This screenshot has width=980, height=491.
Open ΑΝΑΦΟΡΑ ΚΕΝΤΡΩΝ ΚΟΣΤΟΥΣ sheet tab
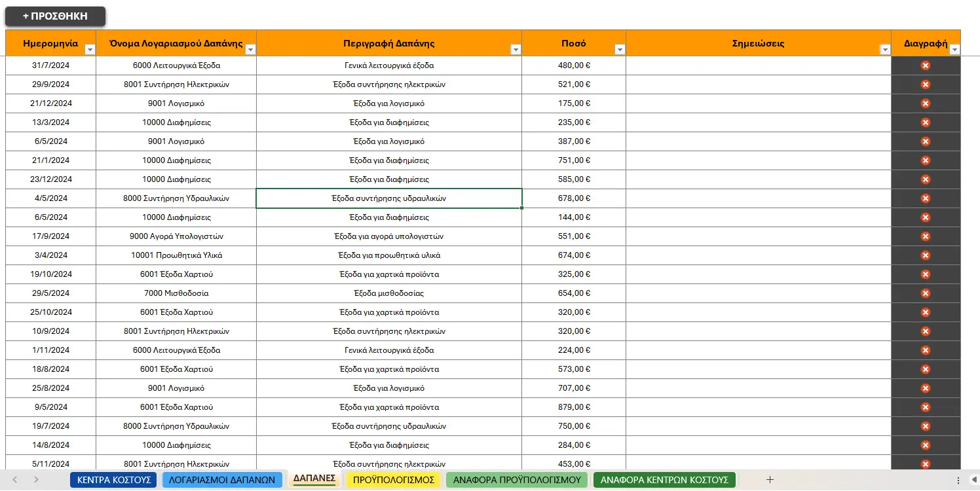click(x=664, y=480)
